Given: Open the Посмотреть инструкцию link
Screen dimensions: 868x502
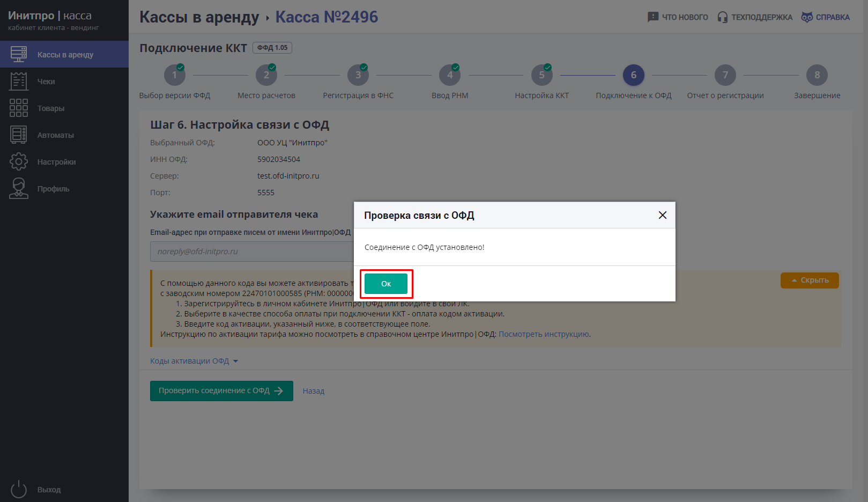Looking at the screenshot, I should 544,334.
